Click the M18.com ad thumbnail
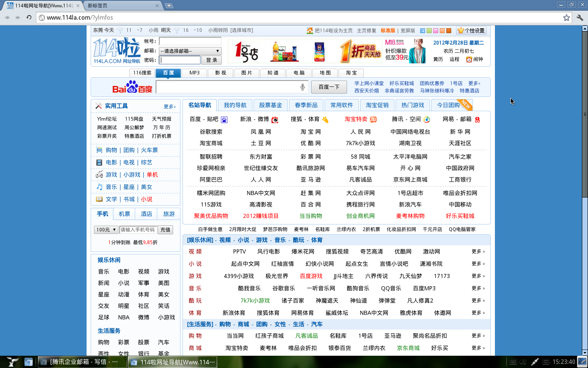This screenshot has width=588, height=368. [405, 51]
